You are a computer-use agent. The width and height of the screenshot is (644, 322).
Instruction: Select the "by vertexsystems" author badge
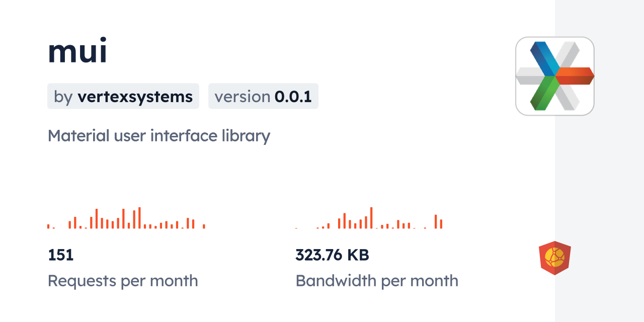pos(123,96)
